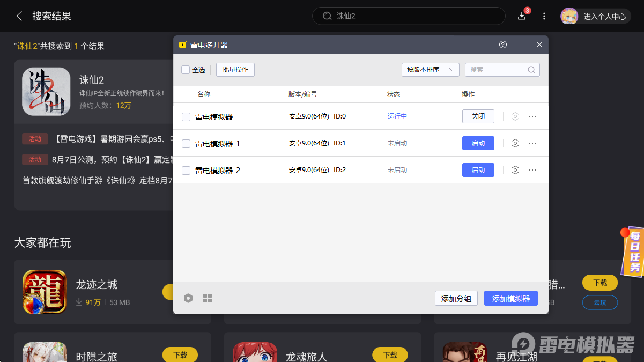644x362 pixels.
Task: Click the grid layout icon next to the gear
Action: [x=208, y=298]
